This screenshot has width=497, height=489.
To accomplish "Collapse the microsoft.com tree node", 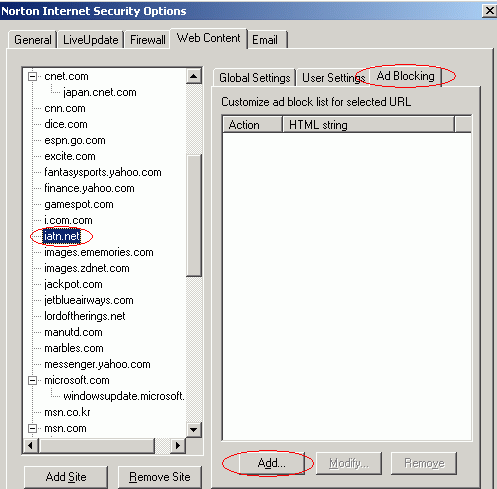I will coord(32,380).
